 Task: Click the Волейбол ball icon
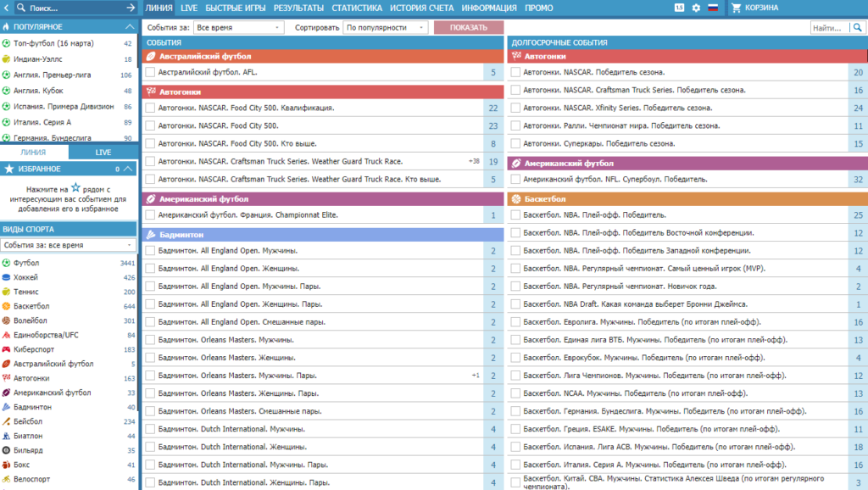(6, 320)
